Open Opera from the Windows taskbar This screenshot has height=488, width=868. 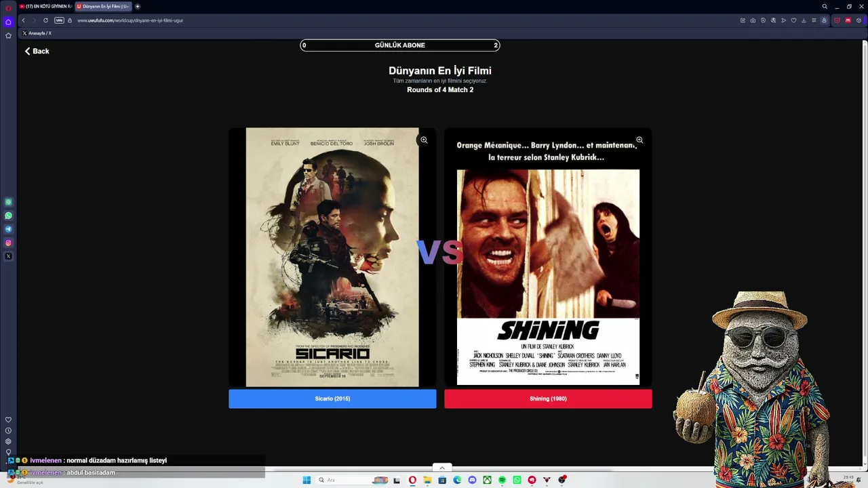[412, 480]
